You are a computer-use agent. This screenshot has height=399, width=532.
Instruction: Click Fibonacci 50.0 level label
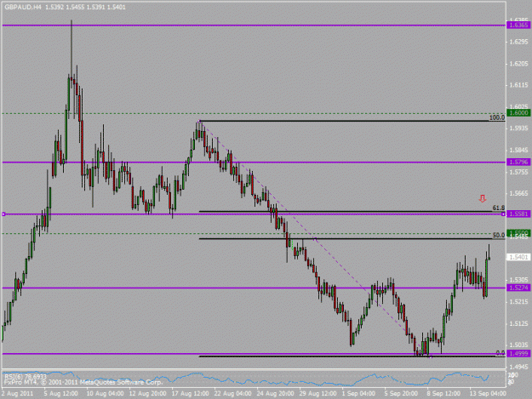(499, 236)
